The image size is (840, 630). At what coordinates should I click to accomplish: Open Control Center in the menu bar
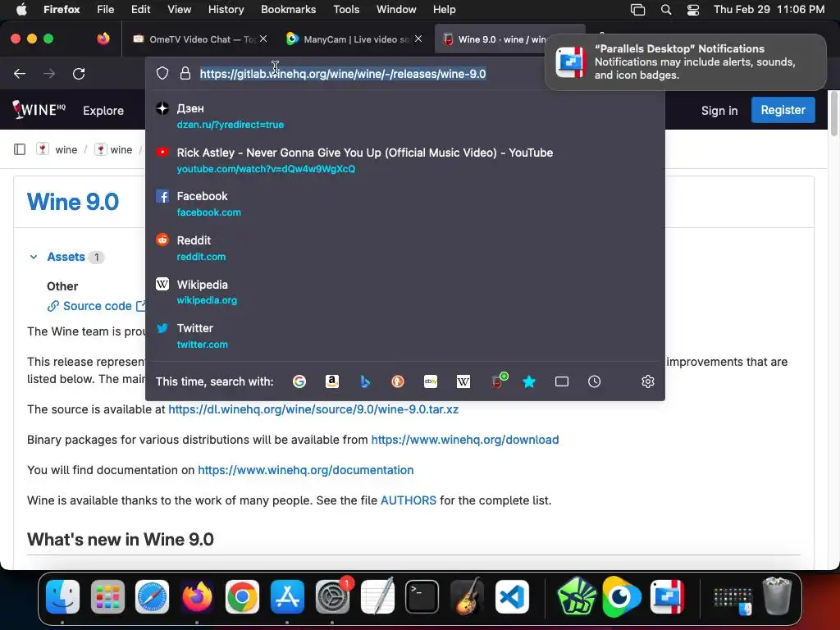[692, 9]
